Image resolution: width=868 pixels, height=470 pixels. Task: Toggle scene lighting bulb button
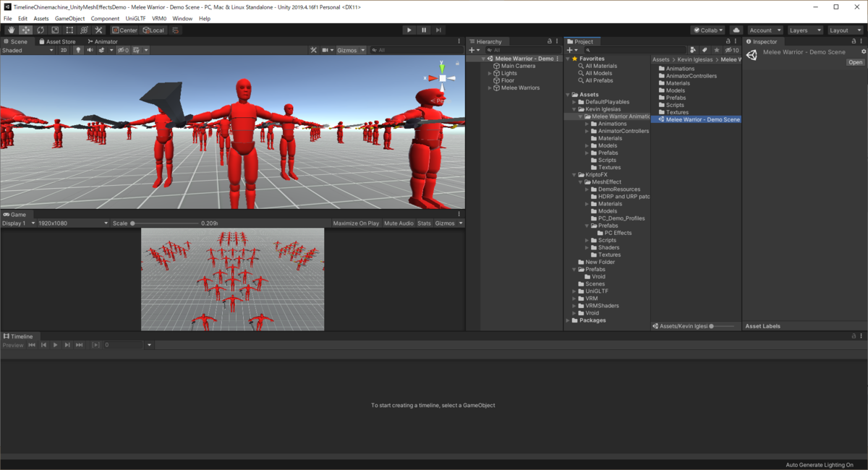79,51
